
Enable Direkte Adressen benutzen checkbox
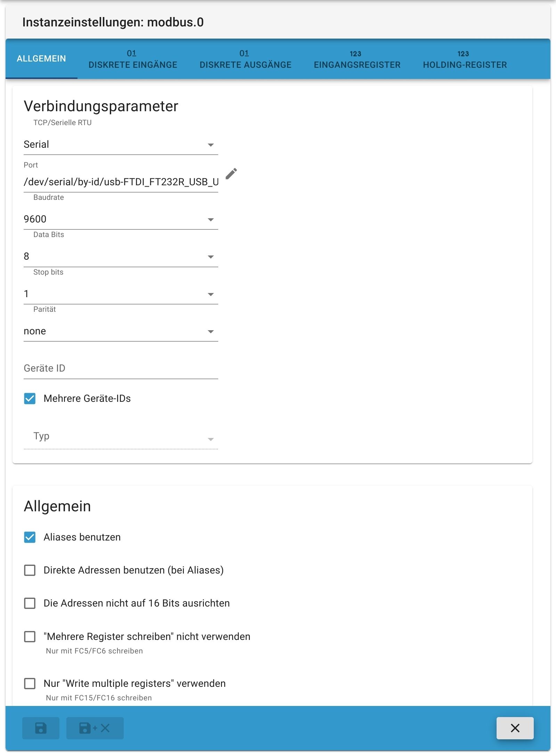click(30, 570)
